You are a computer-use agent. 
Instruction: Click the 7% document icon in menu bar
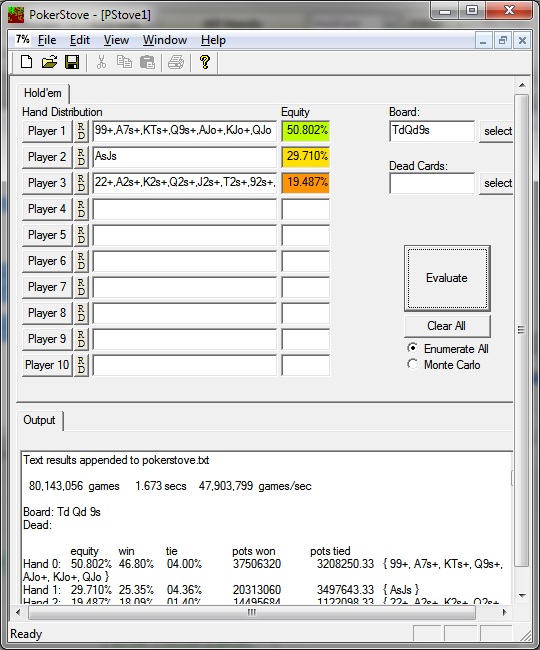click(x=22, y=40)
